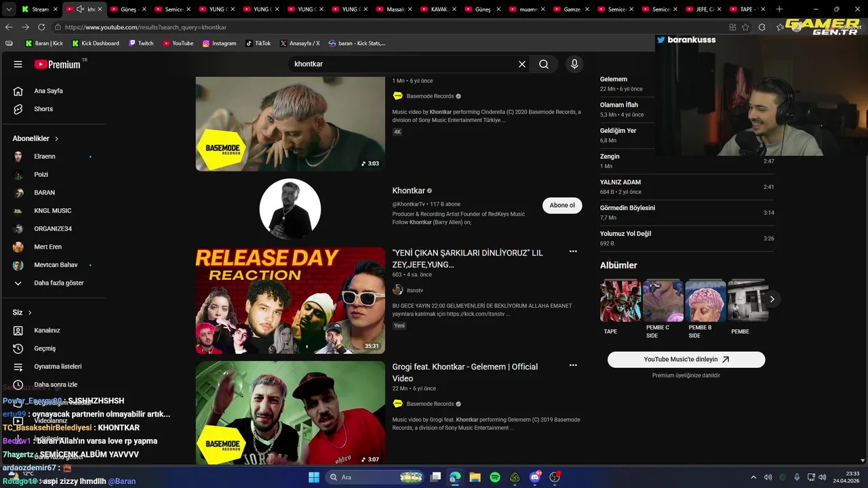Open the PEMBE C SIDE album cover

click(x=663, y=300)
